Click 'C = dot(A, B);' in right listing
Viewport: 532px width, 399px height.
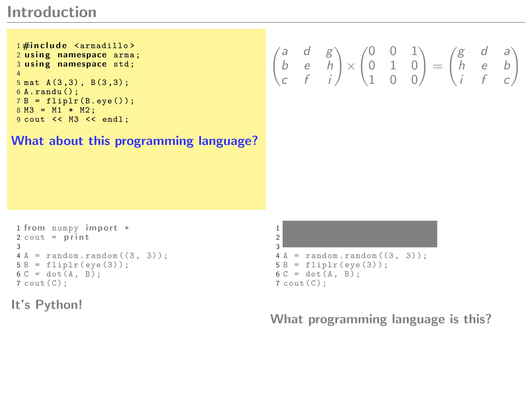pyautogui.click(x=322, y=274)
